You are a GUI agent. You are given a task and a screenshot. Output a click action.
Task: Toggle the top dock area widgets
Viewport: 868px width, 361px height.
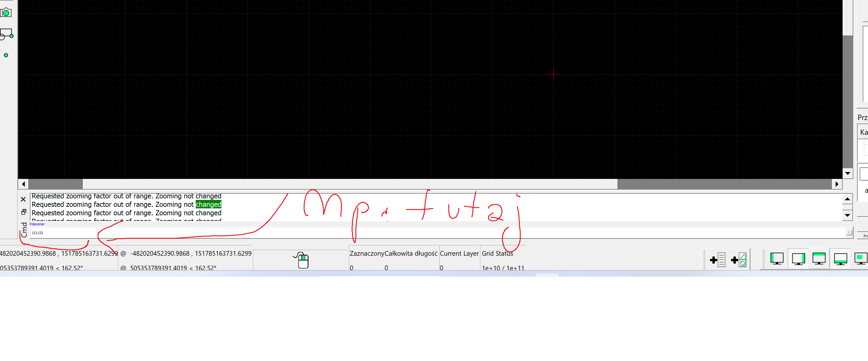pyautogui.click(x=819, y=259)
